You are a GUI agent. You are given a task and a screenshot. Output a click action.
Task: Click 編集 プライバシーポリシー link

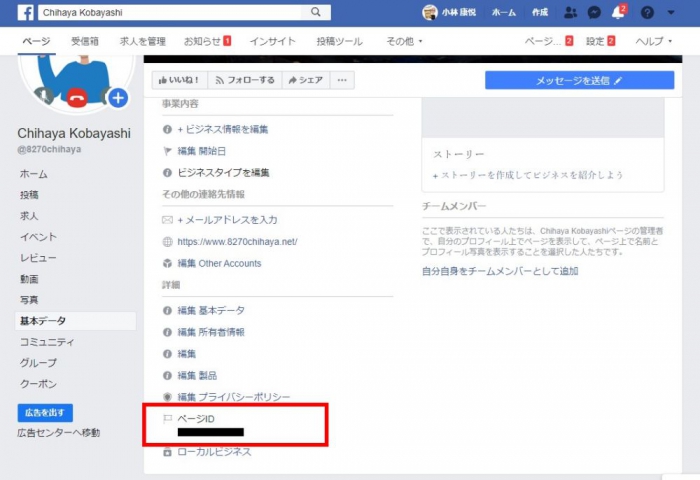(x=233, y=397)
